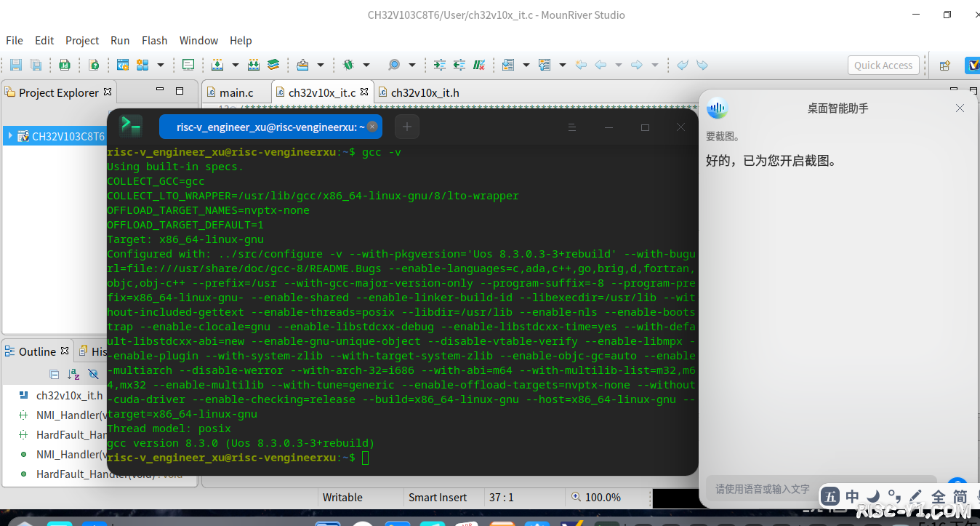Image resolution: width=980 pixels, height=526 pixels.
Task: Toggle alphabetical sort in Outline view
Action: (73, 374)
